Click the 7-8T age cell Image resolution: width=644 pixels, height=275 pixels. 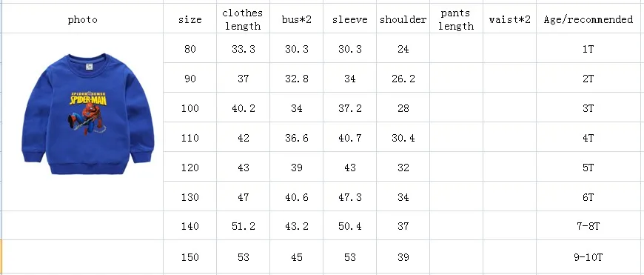[590, 225]
